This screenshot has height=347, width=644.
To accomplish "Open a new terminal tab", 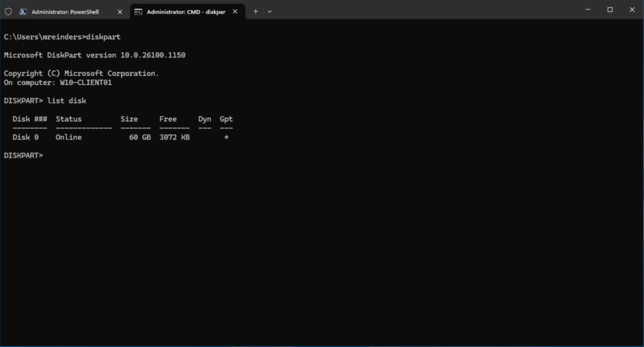I will click(255, 11).
